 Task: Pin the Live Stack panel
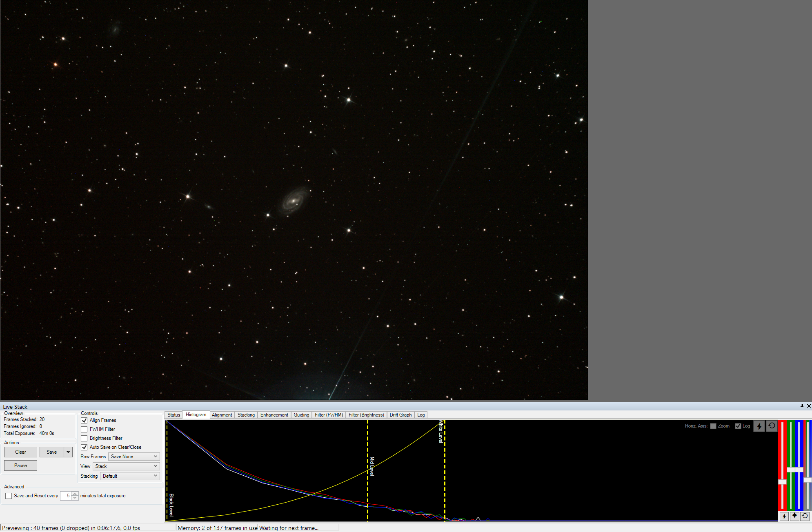point(802,406)
